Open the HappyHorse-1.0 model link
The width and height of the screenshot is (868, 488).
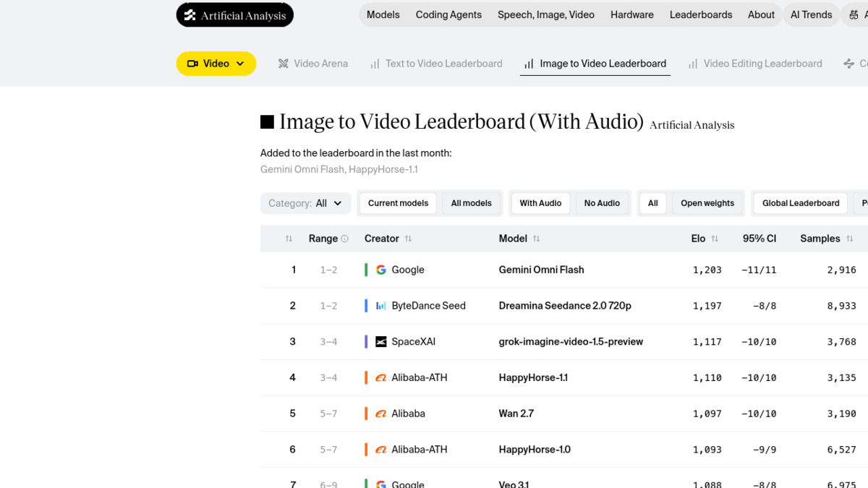coord(535,450)
